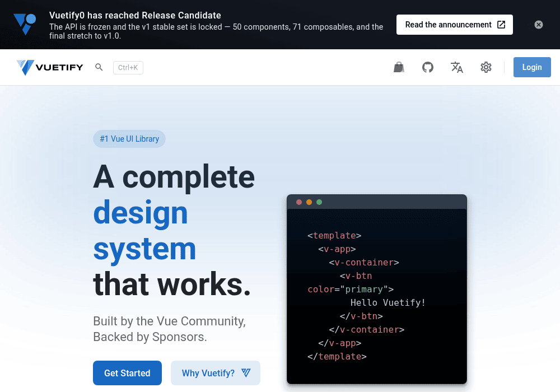Click the opening <v-container> code line
560x392 pixels.
(364, 263)
